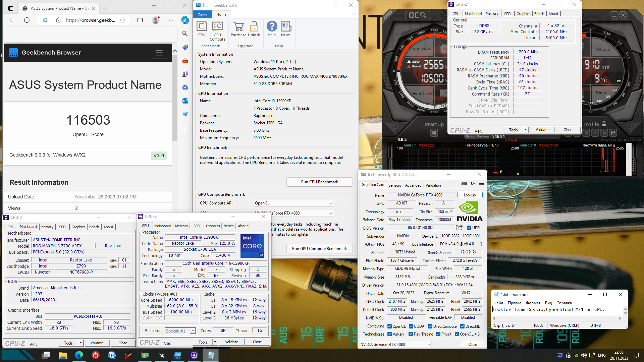Open Bench tab in CPU-Z CPU window
Screen dimensions: 644x362
[x=228, y=226]
